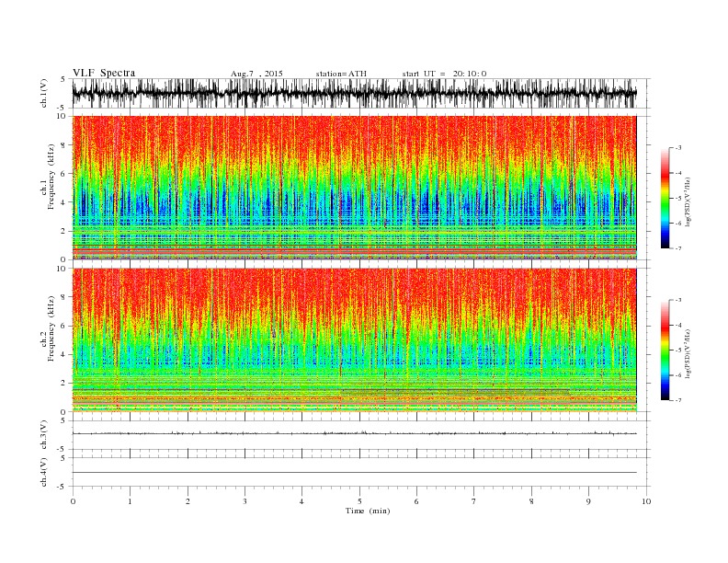Click time axis tick label "4"
728x563 pixels.
[x=301, y=501]
